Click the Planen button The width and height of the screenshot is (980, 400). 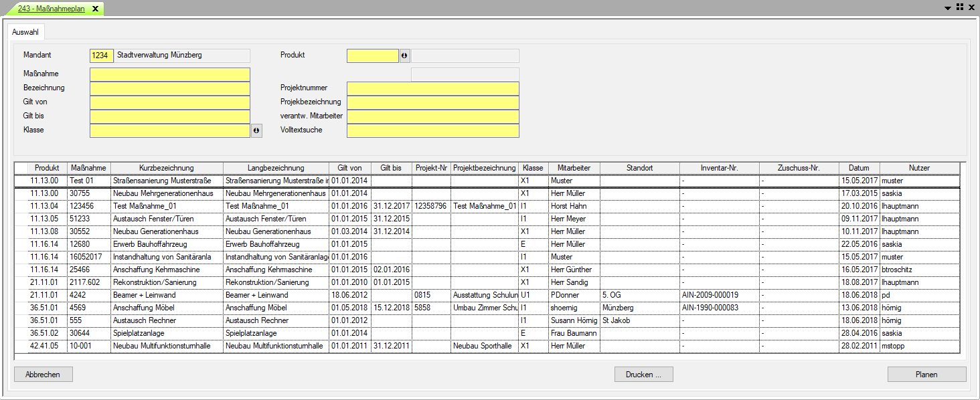coord(926,375)
